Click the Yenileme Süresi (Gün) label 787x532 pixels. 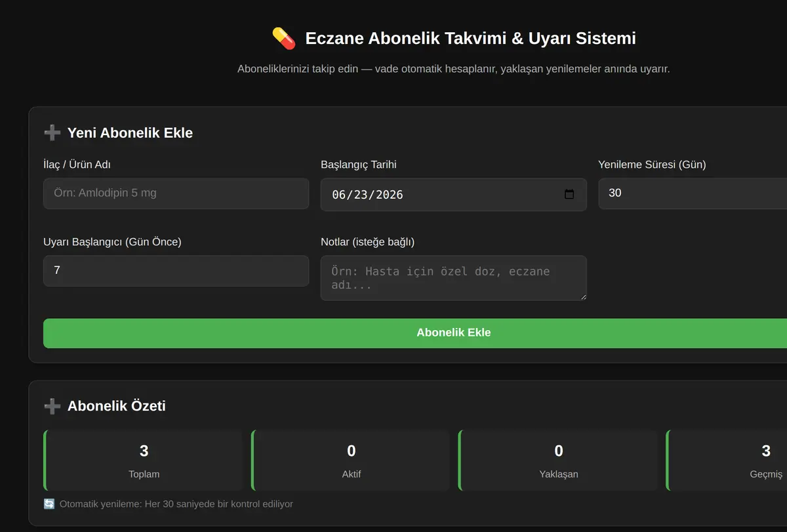tap(652, 165)
